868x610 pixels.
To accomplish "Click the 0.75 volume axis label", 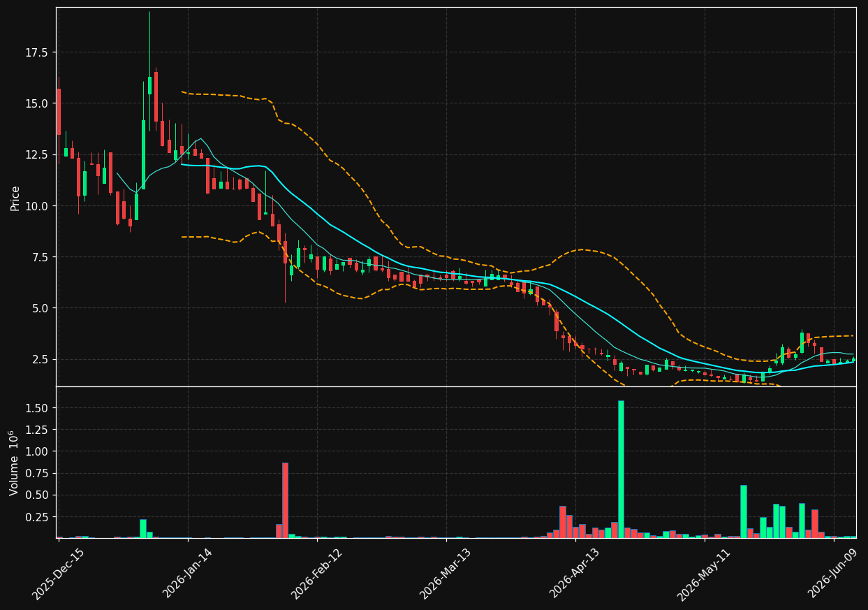I will [x=36, y=473].
